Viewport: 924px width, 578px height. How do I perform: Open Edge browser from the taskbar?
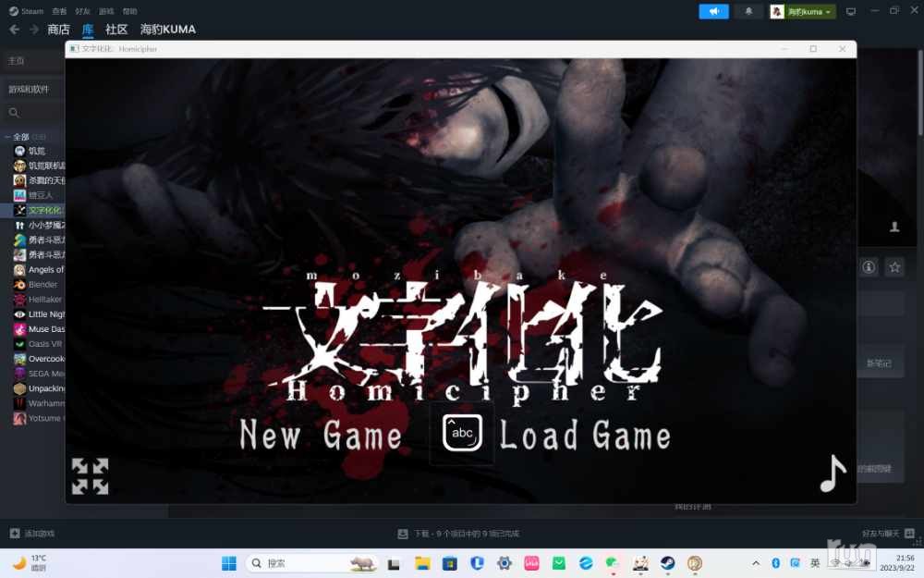586,563
